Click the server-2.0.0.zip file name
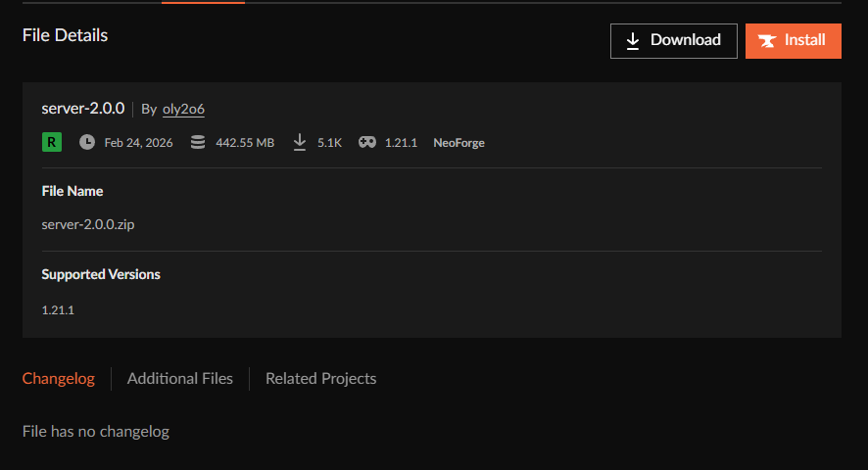868x470 pixels. (x=88, y=224)
